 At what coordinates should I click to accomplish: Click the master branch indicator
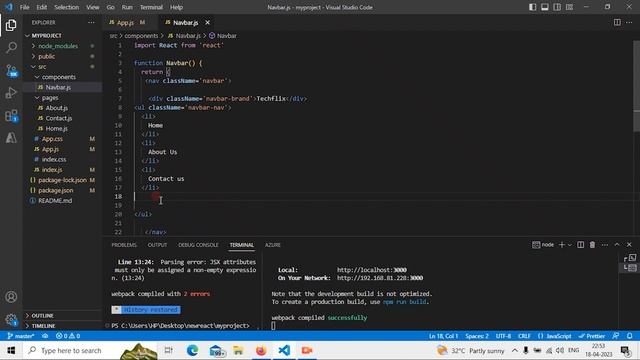20,336
